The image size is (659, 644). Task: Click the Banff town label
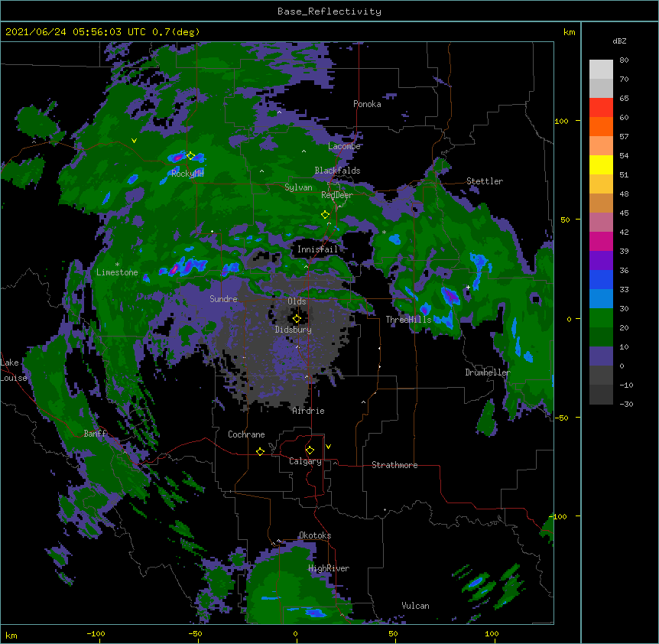click(95, 434)
